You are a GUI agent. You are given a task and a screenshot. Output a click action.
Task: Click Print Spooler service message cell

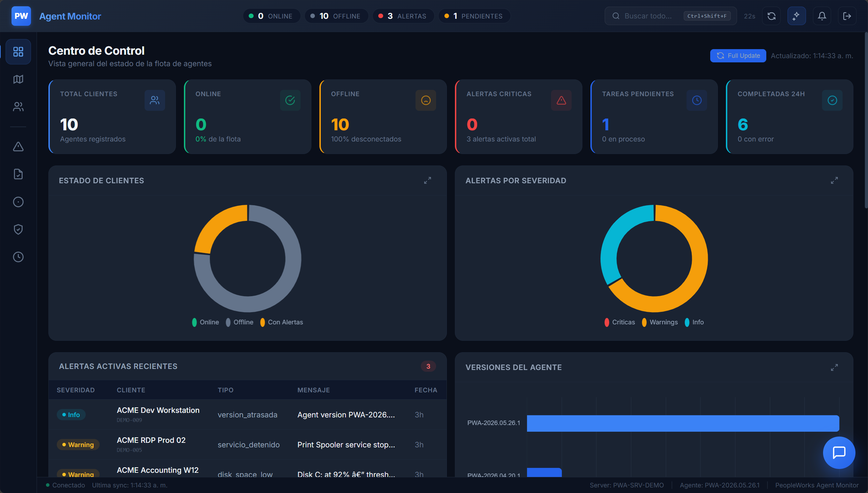(x=346, y=445)
